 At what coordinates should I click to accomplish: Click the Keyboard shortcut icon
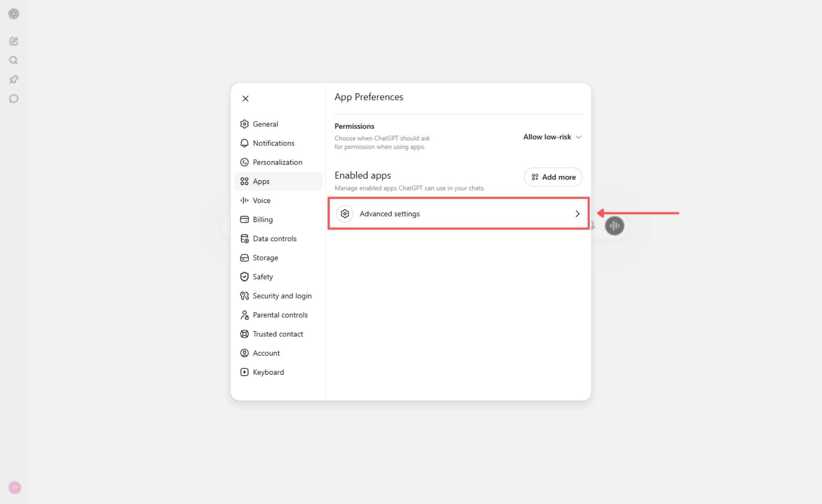coord(244,372)
